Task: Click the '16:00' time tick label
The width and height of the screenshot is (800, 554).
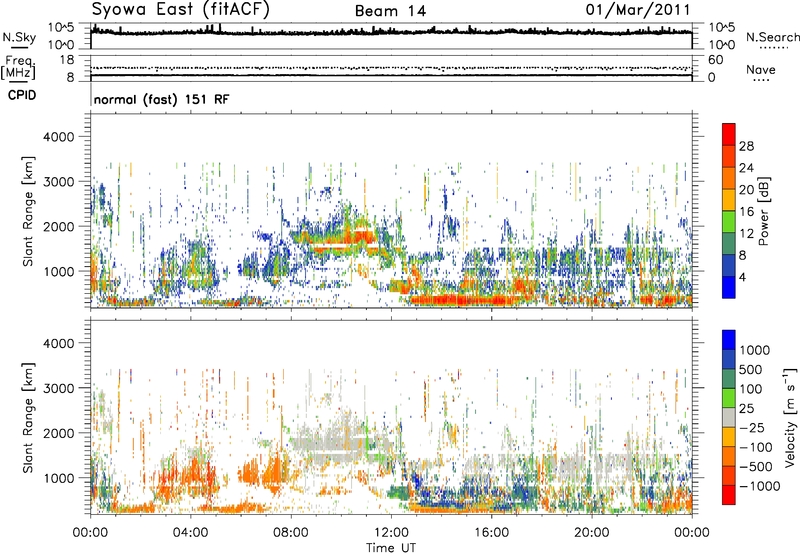Action: tap(491, 533)
